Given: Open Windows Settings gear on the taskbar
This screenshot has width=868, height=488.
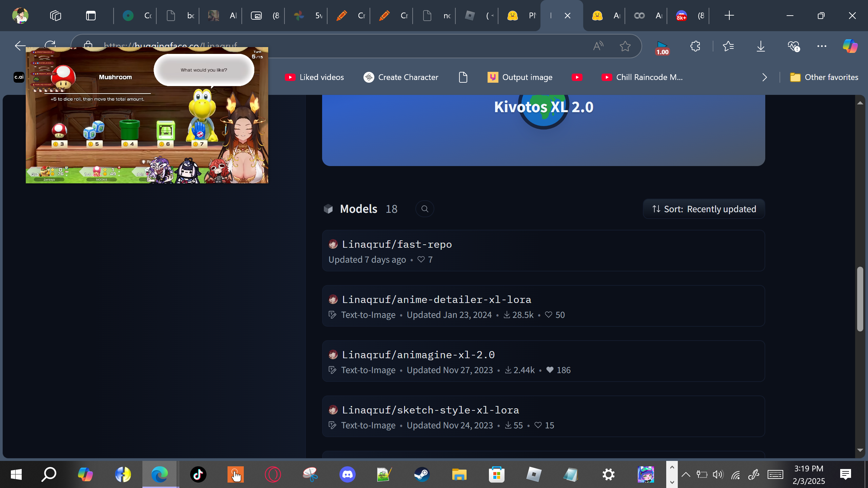Looking at the screenshot, I should pyautogui.click(x=609, y=474).
